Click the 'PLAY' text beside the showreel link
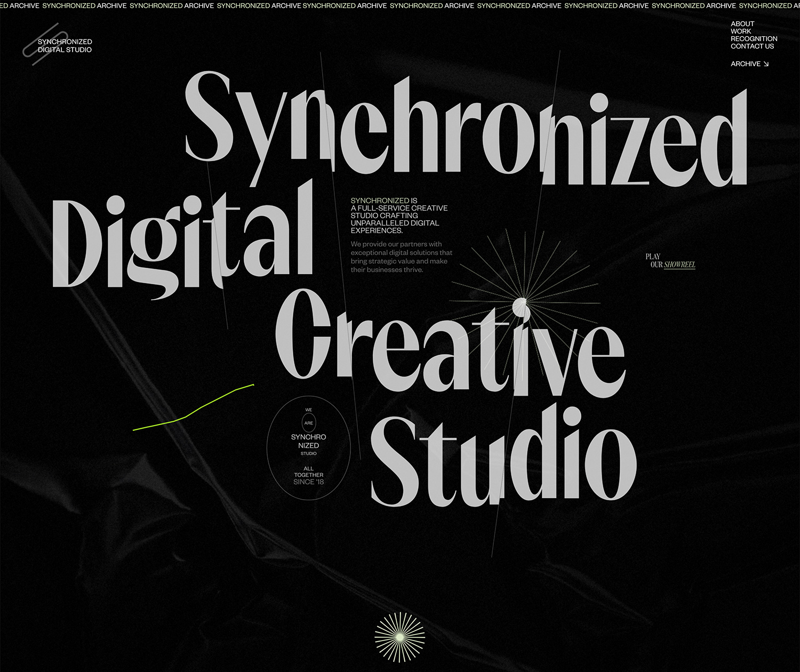Viewport: 800px width, 672px height. (x=653, y=257)
